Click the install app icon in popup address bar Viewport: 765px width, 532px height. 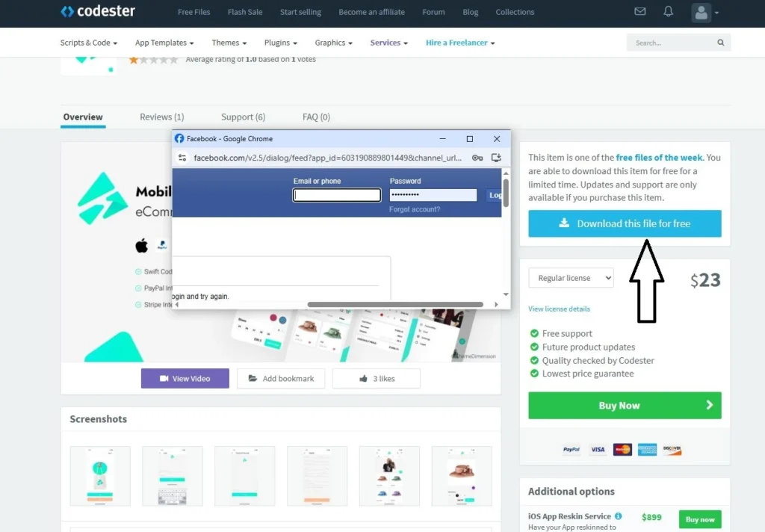click(496, 158)
